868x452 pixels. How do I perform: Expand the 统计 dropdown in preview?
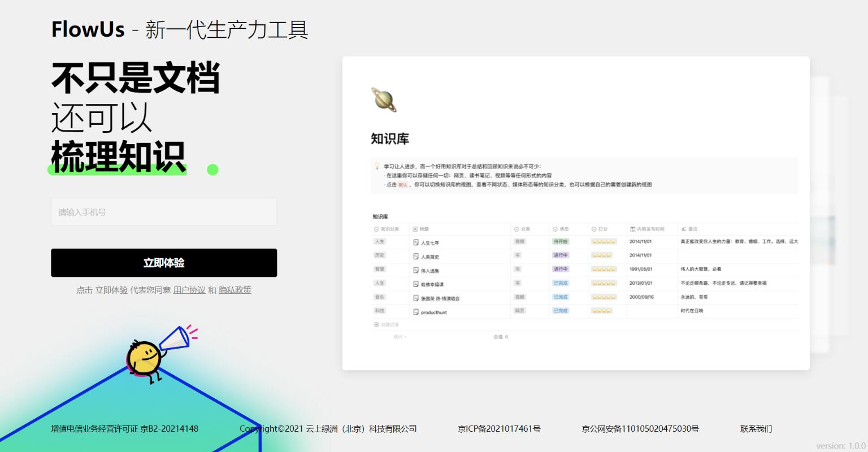point(400,337)
